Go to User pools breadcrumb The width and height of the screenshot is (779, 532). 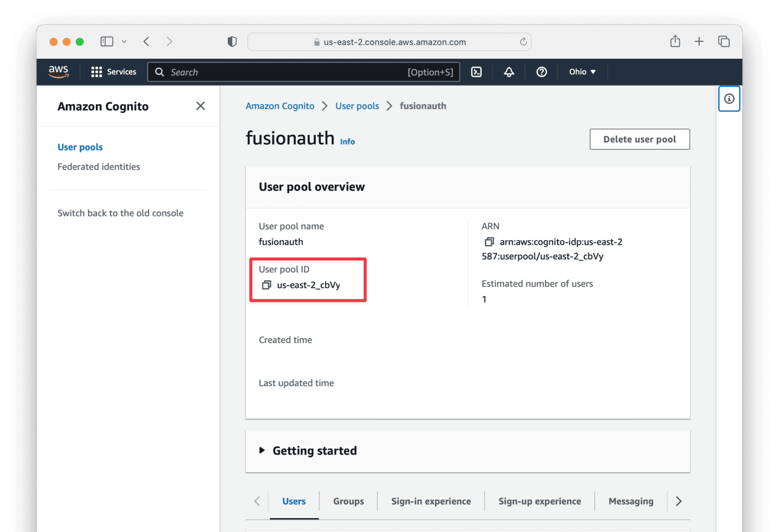pos(357,106)
